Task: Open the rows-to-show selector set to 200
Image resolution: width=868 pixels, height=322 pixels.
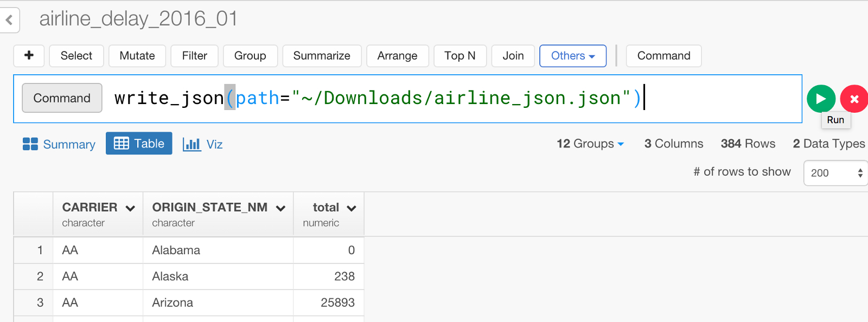Action: (x=835, y=173)
